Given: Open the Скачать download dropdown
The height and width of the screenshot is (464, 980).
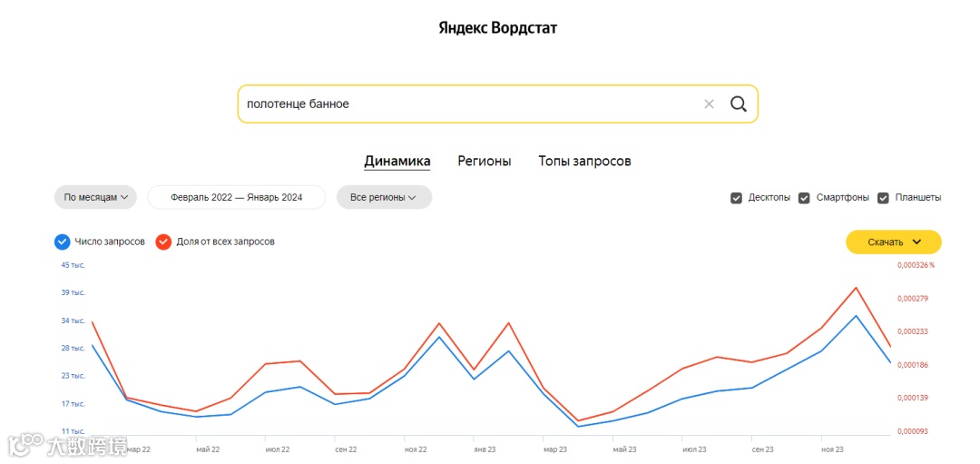Looking at the screenshot, I should pyautogui.click(x=894, y=242).
